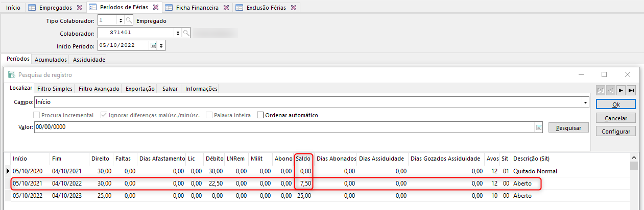This screenshot has height=210, width=644.
Task: Open the Ficha Financeira tab
Action: click(x=197, y=8)
